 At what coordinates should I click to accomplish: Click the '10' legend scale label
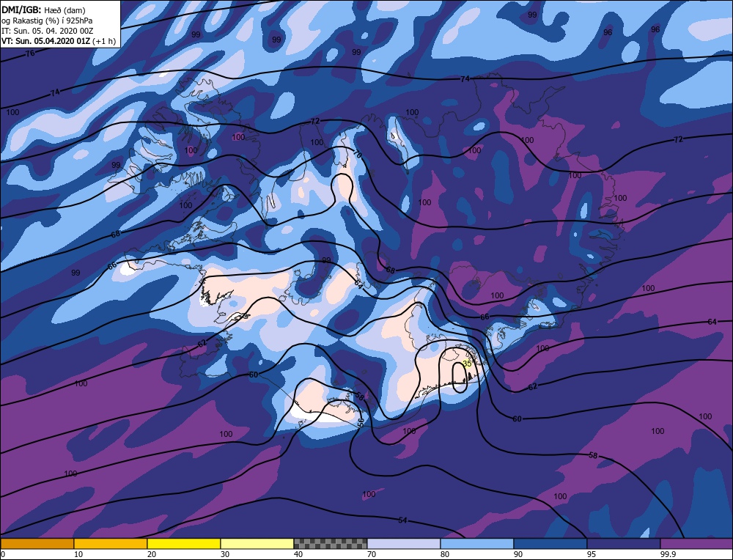tap(78, 554)
